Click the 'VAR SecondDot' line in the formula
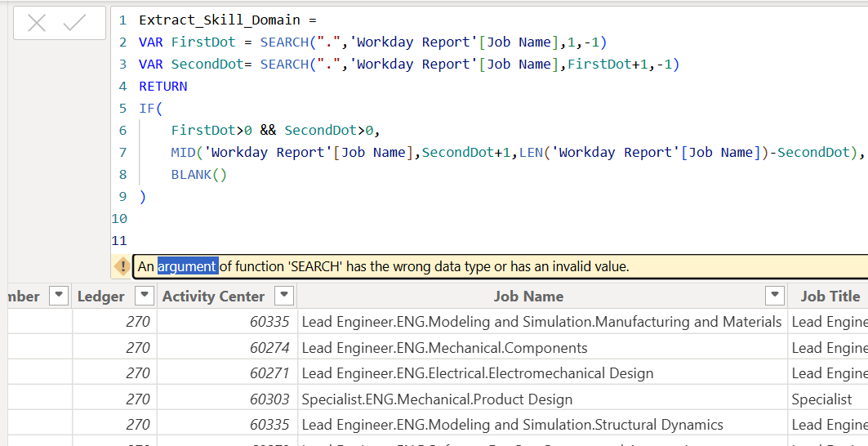This screenshot has width=868, height=446. [x=409, y=65]
